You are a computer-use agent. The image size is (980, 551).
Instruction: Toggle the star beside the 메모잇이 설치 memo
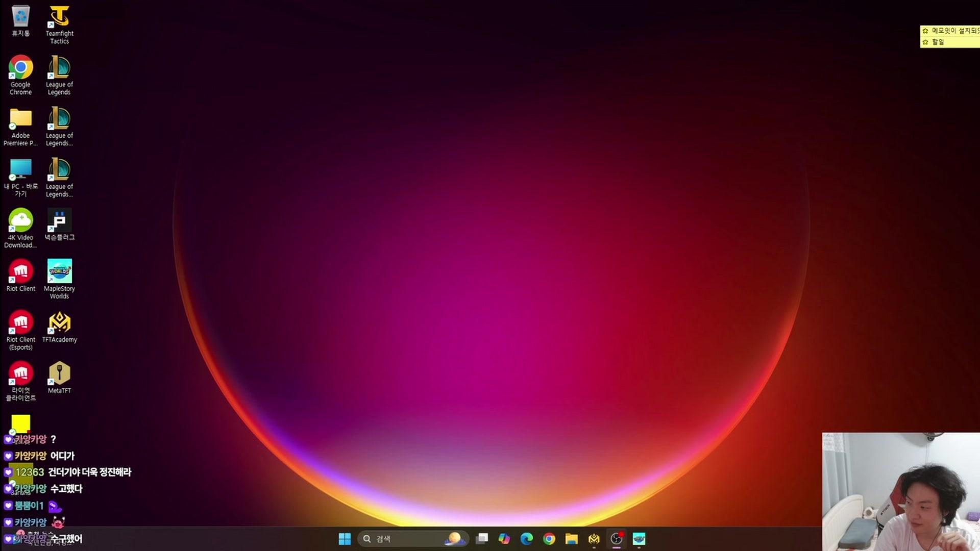925,31
